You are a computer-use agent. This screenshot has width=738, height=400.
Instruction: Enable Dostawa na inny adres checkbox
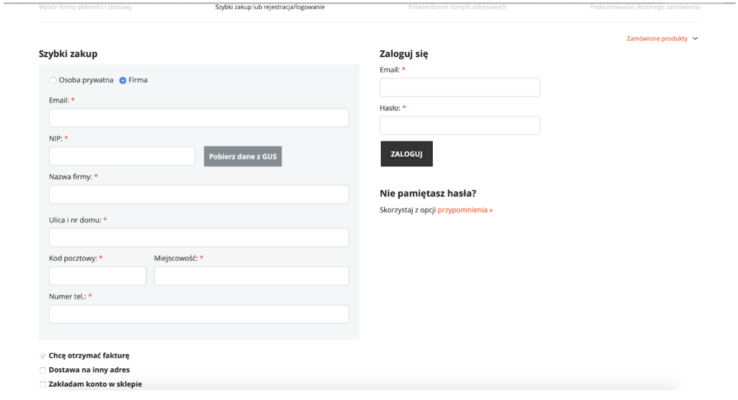(43, 370)
